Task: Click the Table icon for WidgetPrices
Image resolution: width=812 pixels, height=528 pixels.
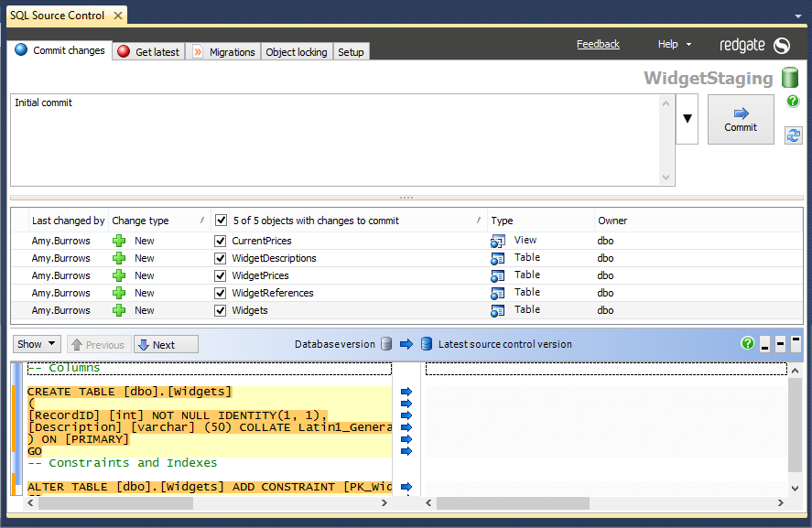Action: coord(498,276)
